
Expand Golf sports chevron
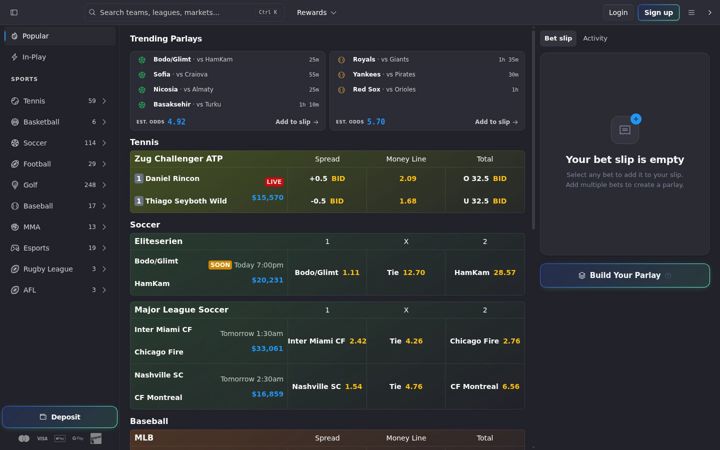click(104, 185)
